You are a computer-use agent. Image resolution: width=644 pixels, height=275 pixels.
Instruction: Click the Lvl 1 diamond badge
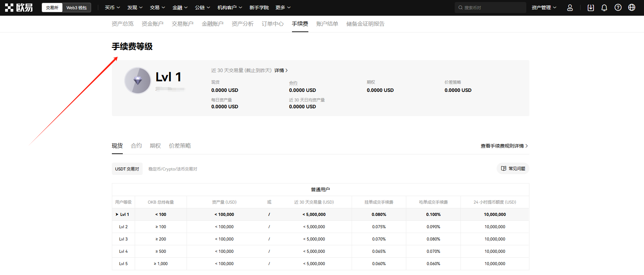click(138, 81)
